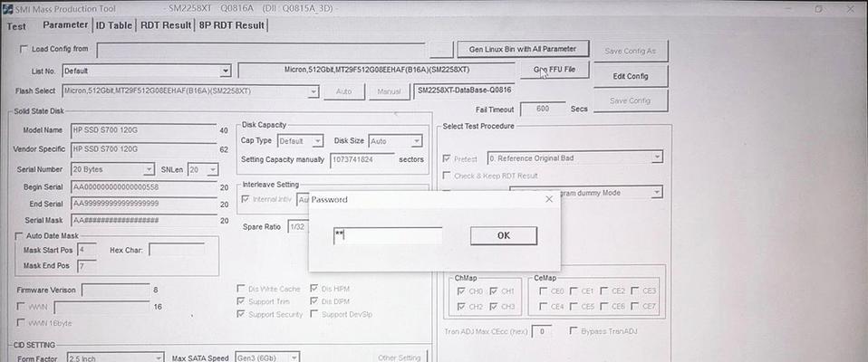868x362 pixels.
Task: Toggle the Dis Write Cache checkbox
Action: [240, 289]
